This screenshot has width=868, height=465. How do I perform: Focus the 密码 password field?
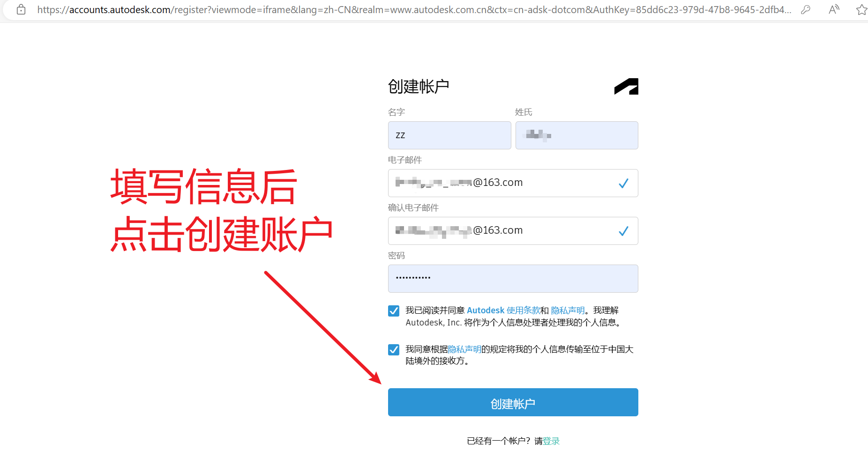(513, 279)
